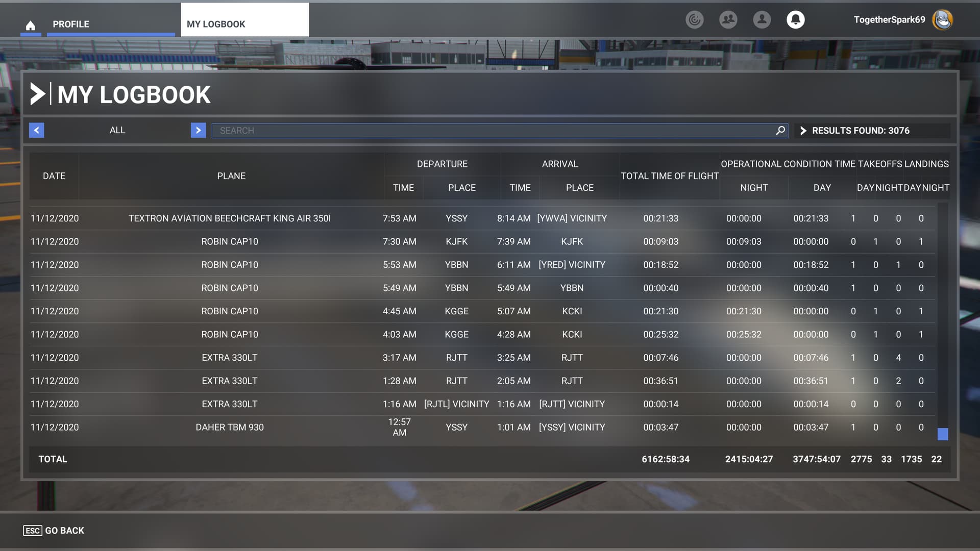Select the Daher TBM 930 row
980x551 pixels.
pyautogui.click(x=482, y=428)
